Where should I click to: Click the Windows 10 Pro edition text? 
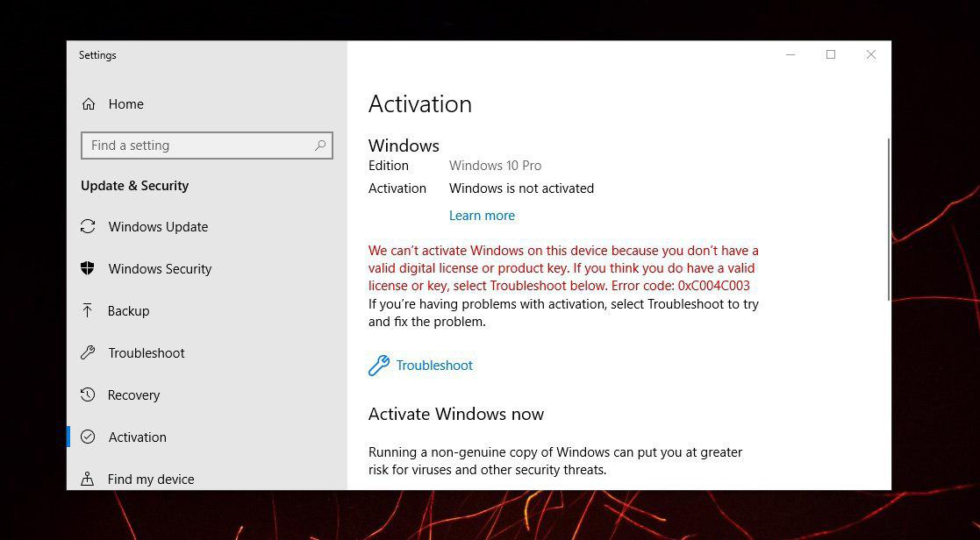[x=495, y=166]
